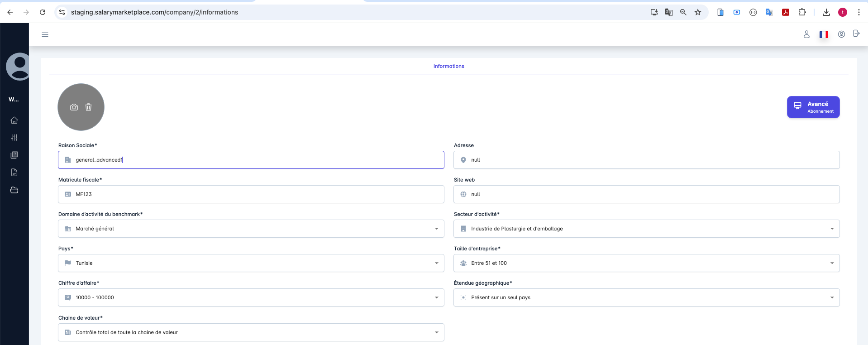Screen dimensions: 868x345
Task: Click into the Matricule fiscale field
Action: tap(251, 194)
